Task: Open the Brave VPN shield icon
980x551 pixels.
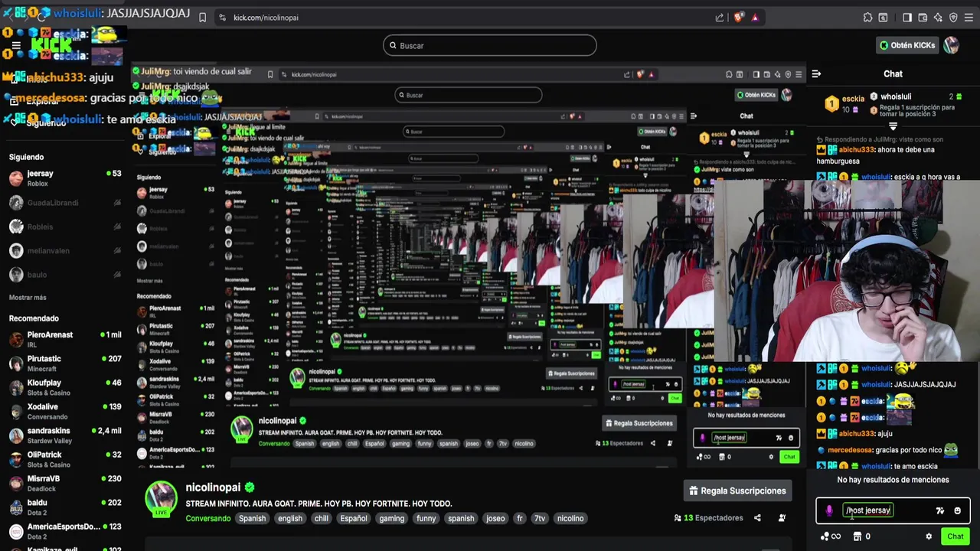Action: 953,18
